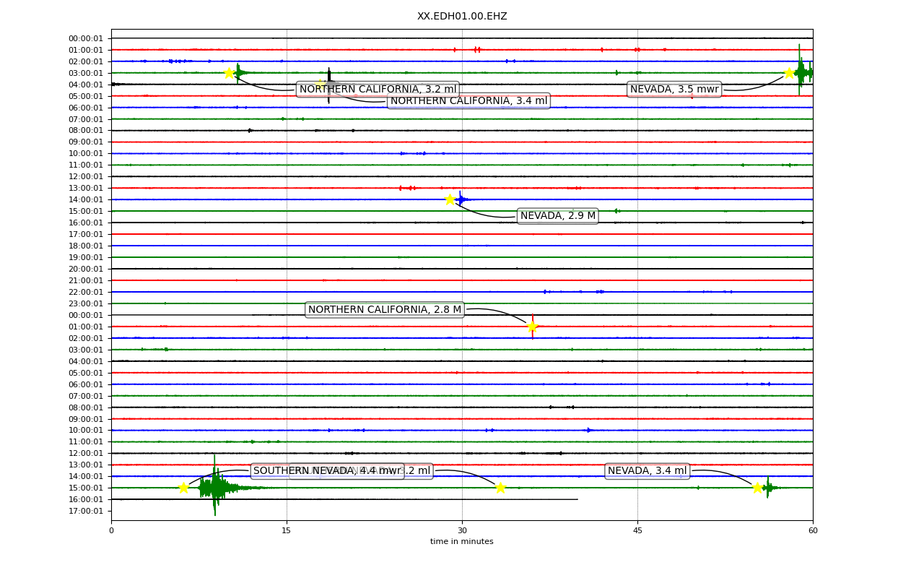This screenshot has height=578, width=924.
Task: Click the NEVADA 2.9 M annotation box
Action: tap(558, 216)
